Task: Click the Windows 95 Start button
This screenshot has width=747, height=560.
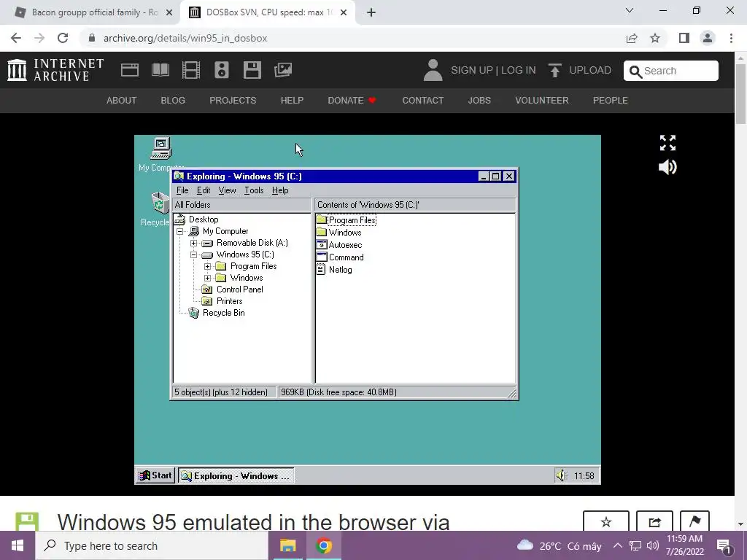Action: click(x=155, y=475)
